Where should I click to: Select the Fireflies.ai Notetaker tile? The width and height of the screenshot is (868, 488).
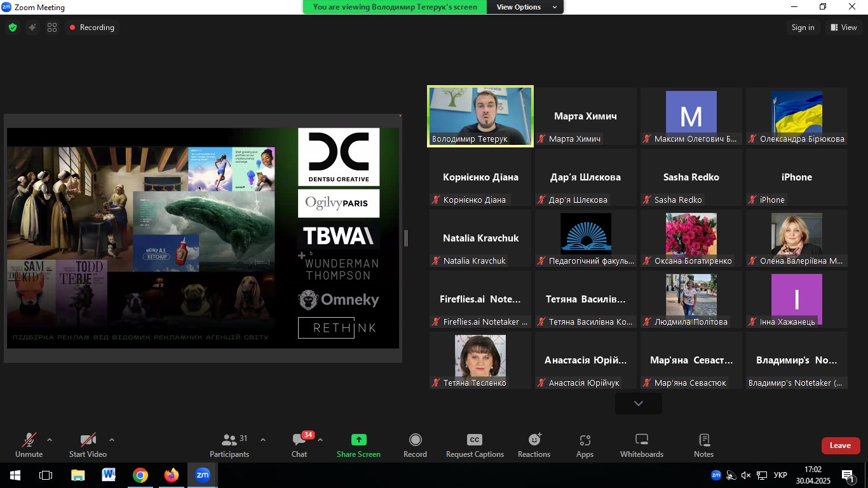pyautogui.click(x=480, y=299)
